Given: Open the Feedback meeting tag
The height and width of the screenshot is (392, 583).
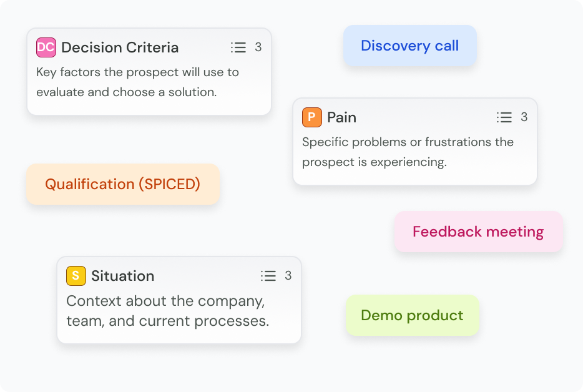Looking at the screenshot, I should pyautogui.click(x=478, y=232).
